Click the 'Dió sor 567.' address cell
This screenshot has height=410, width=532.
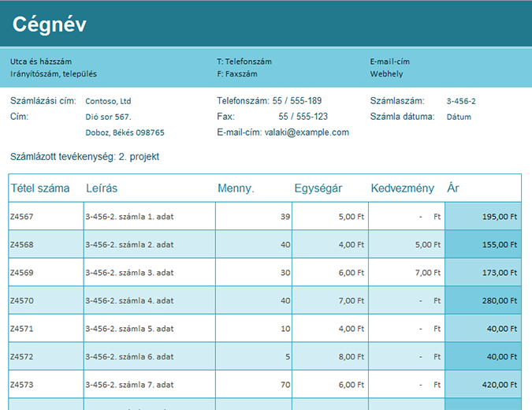(x=108, y=117)
